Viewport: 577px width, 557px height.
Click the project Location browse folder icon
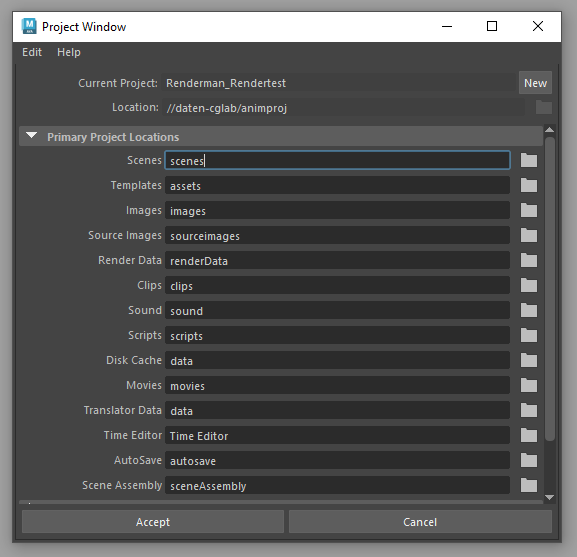click(x=544, y=107)
